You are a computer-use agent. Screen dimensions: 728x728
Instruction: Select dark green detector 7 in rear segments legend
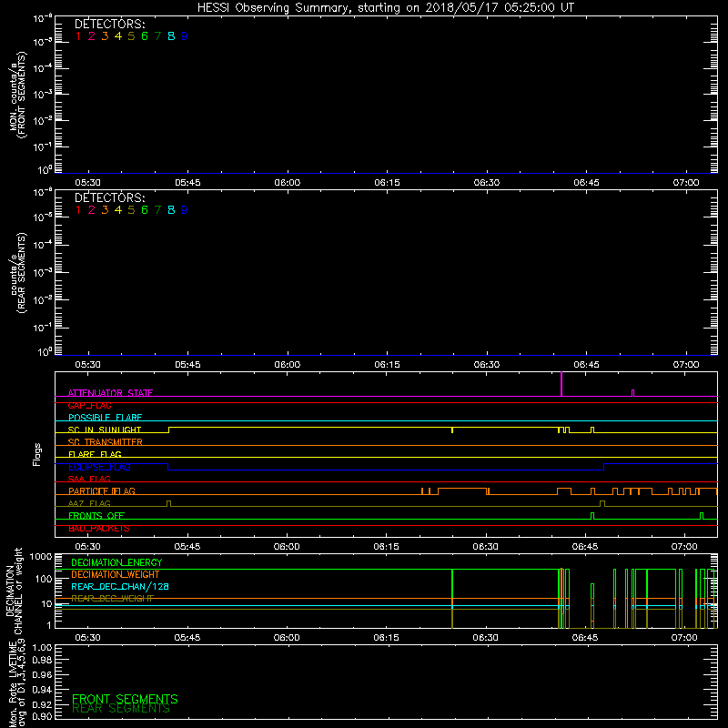pos(157,210)
